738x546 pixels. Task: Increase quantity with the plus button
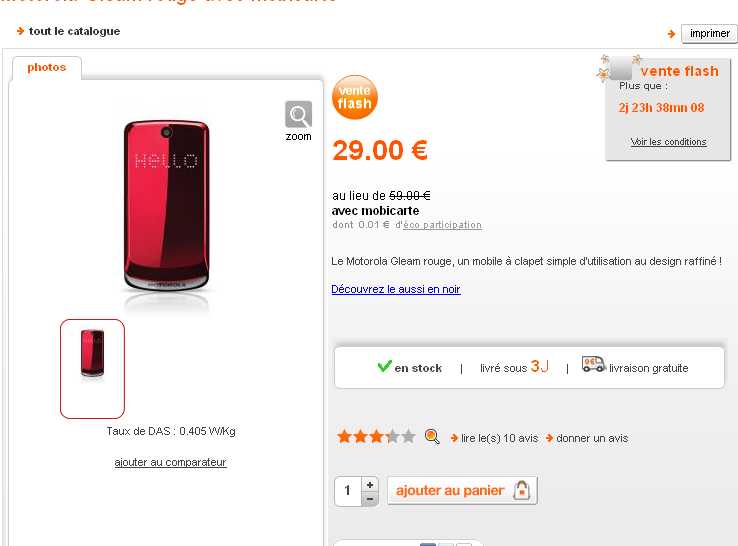(370, 484)
